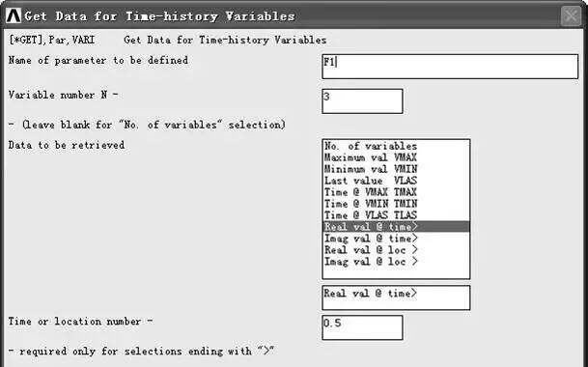Click the 'Data to be retrieved' label
This screenshot has width=588, height=367.
pos(67,145)
